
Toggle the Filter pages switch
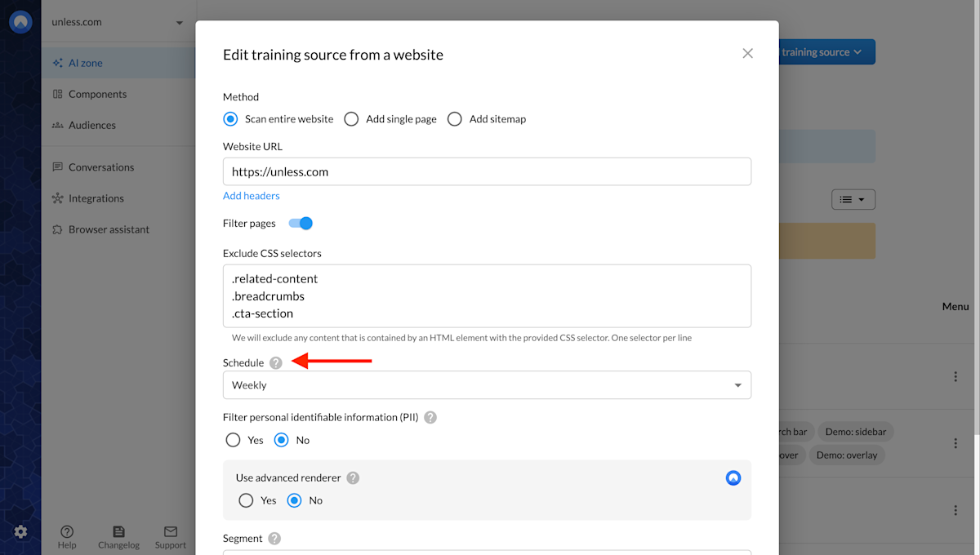(x=301, y=223)
